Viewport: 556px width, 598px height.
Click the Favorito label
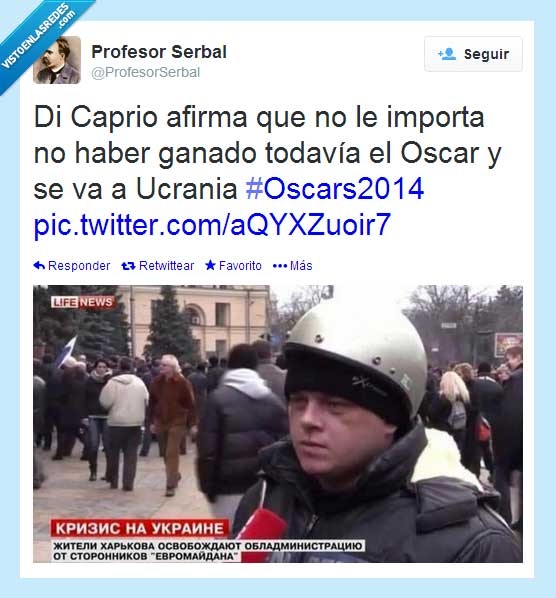[240, 265]
